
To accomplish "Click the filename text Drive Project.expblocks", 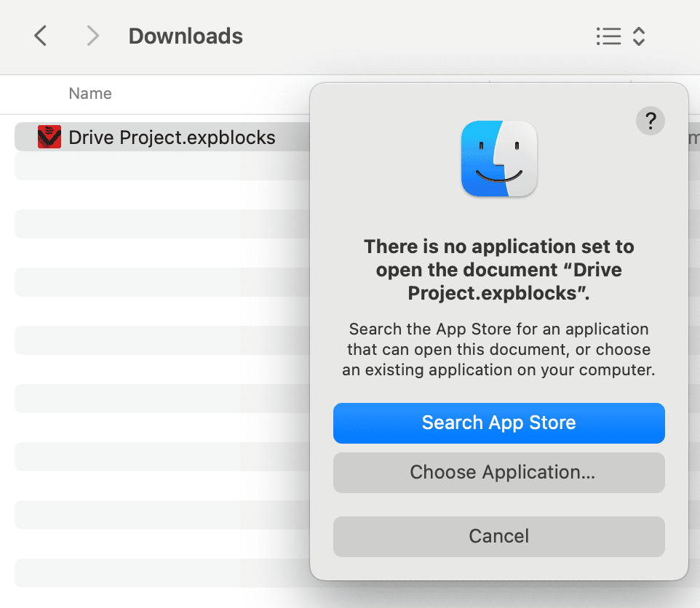I will [171, 136].
